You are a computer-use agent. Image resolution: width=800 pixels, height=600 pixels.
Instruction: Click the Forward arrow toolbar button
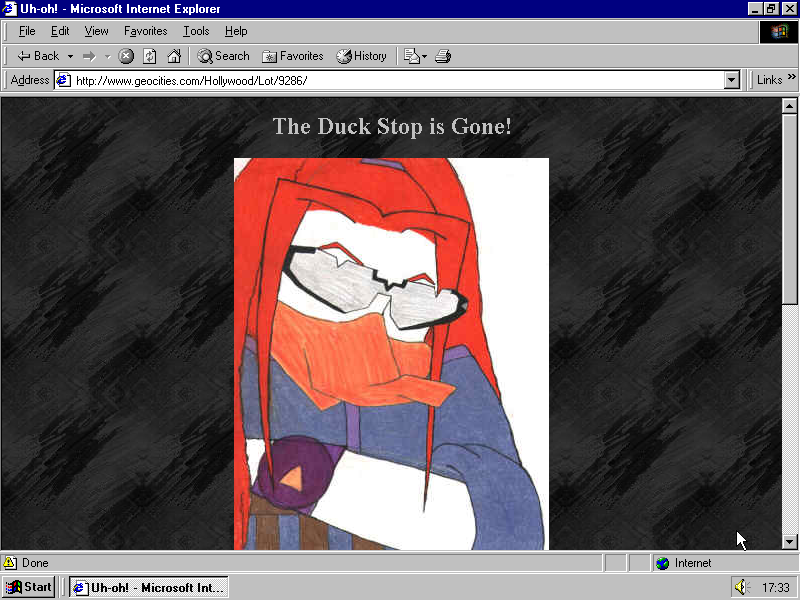coord(89,56)
